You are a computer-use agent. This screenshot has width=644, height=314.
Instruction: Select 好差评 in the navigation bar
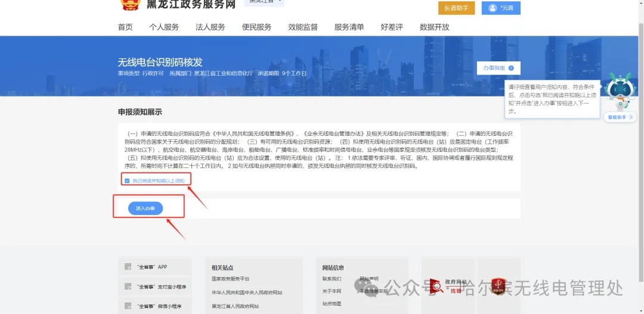(392, 27)
